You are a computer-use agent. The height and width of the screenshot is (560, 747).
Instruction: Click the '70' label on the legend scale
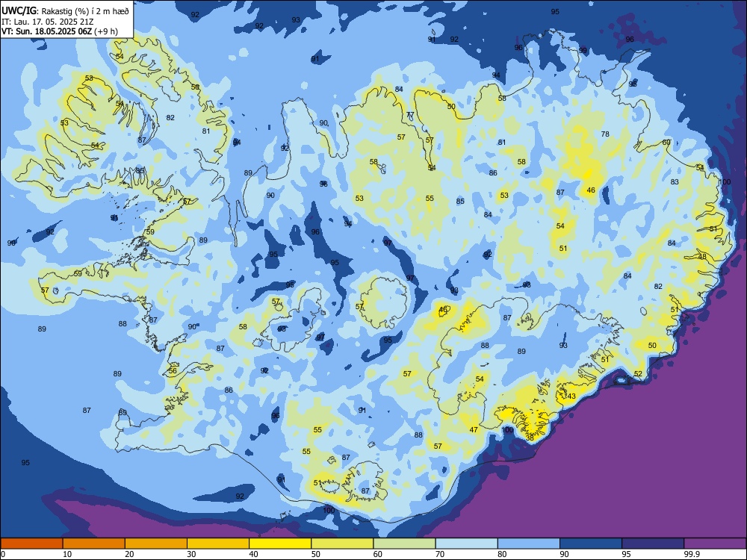(440, 554)
